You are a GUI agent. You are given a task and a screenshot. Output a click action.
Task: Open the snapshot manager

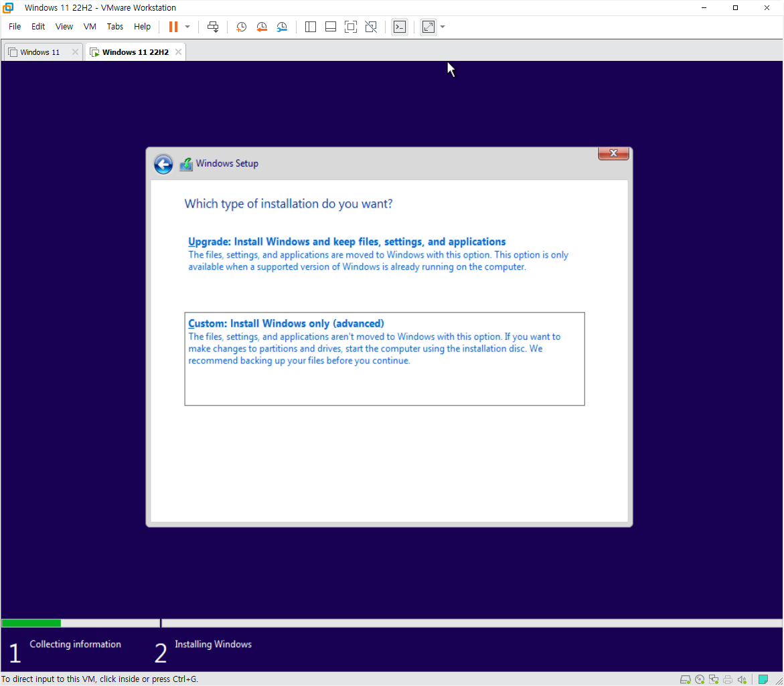(282, 27)
